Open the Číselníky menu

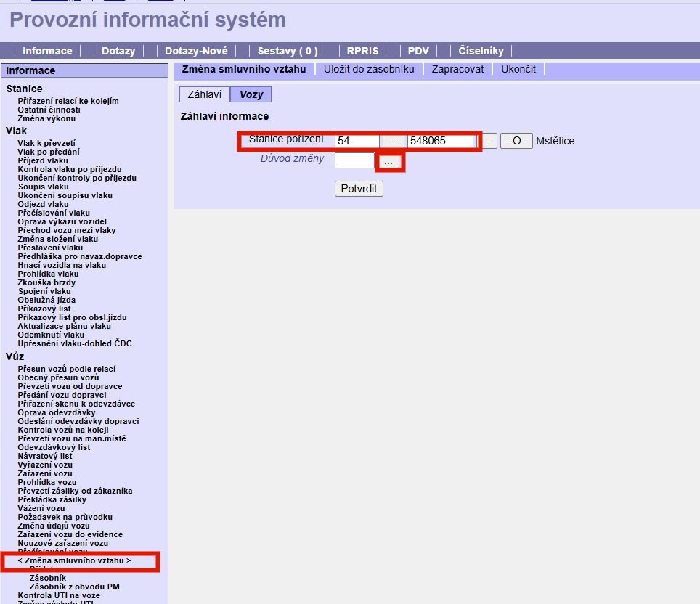pyautogui.click(x=481, y=51)
